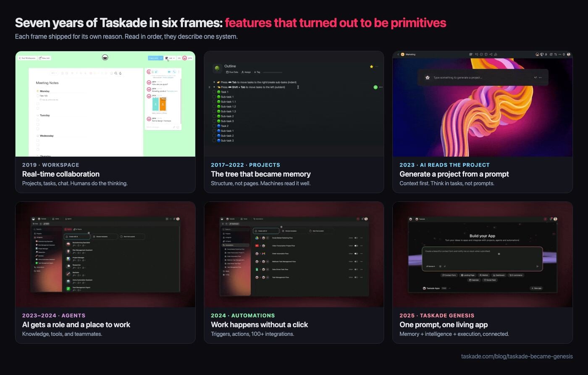Viewport: 588px width, 375px height.
Task: Click the AI robot icon in the generate project box
Action: [x=428, y=78]
